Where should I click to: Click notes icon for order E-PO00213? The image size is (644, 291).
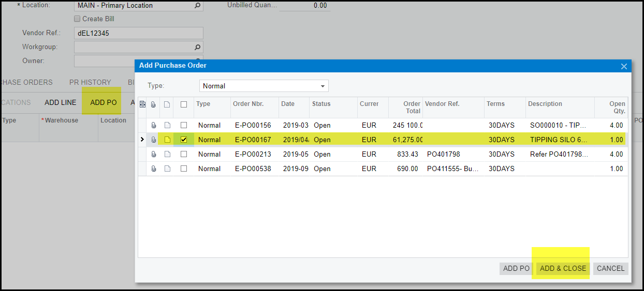coord(167,154)
